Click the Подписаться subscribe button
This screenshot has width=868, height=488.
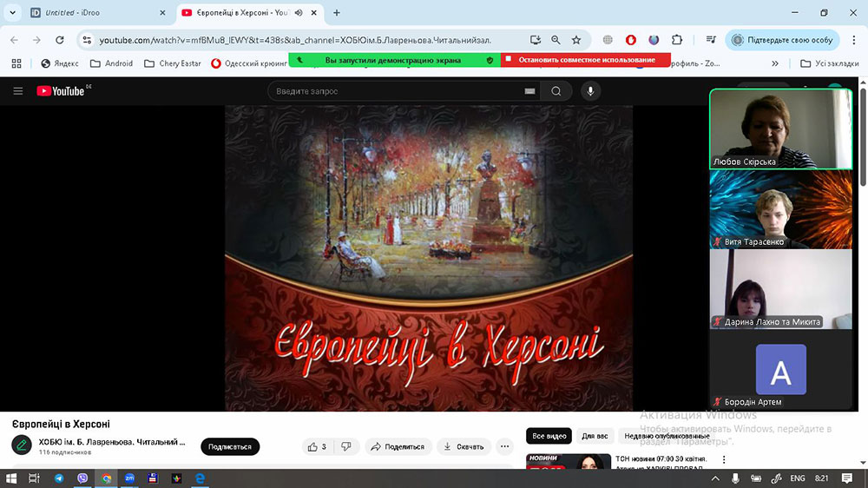click(230, 446)
